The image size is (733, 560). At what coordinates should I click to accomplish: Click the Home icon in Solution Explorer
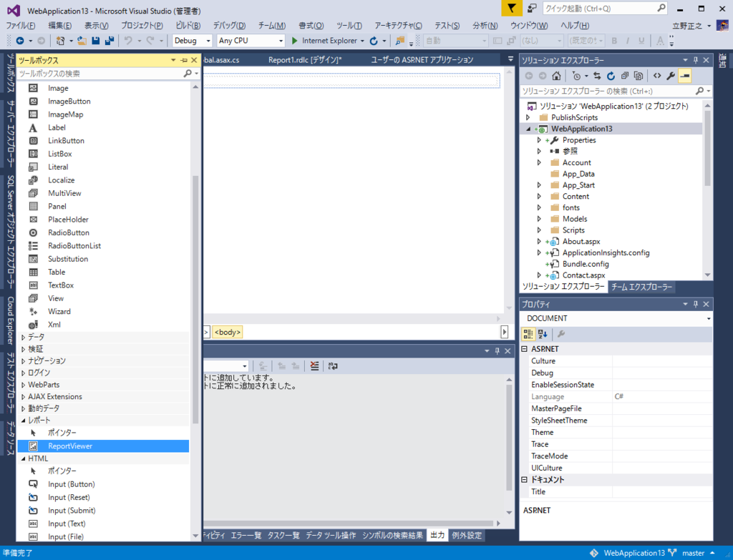click(x=556, y=76)
